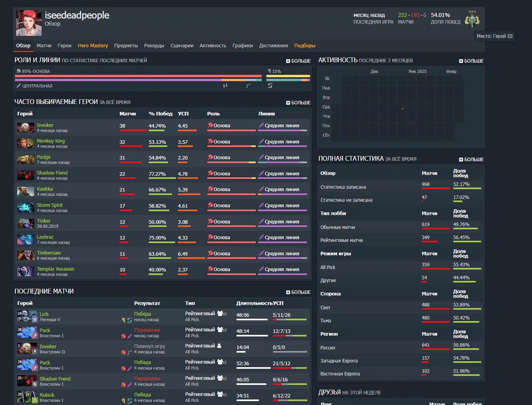
Task: Click the Kunkka hero icon
Action: (26, 191)
